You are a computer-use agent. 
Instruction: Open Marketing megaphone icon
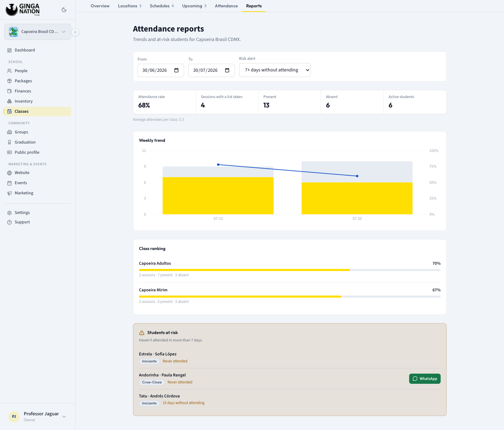coord(9,193)
